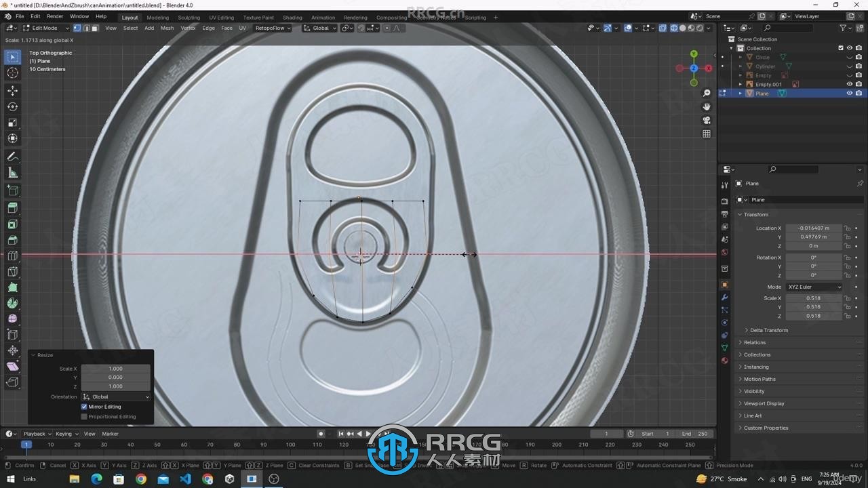Click the viewport zoom magnifier icon
The width and height of the screenshot is (868, 488).
coord(707,94)
